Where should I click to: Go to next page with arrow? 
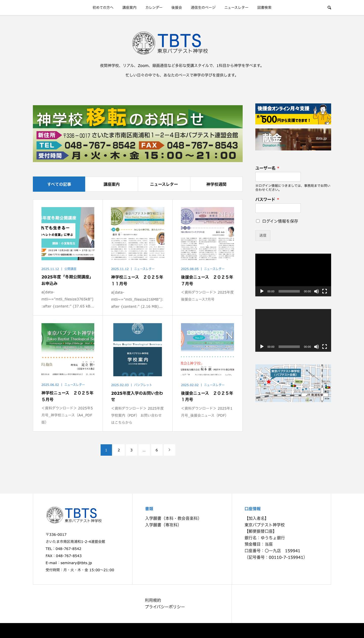click(x=169, y=450)
